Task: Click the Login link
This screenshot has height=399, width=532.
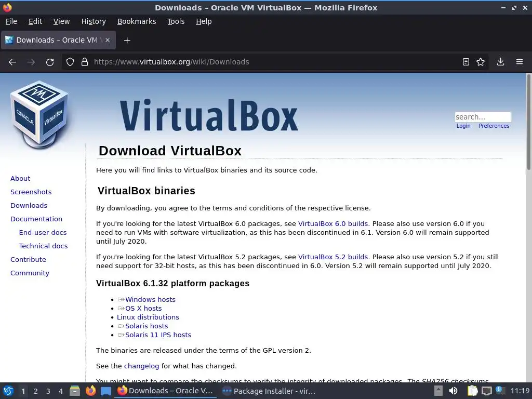Action: pos(463,126)
